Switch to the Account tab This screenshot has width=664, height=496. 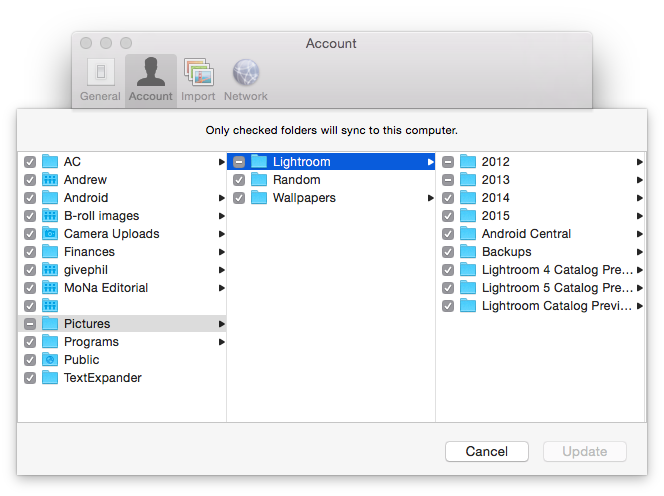(x=151, y=80)
